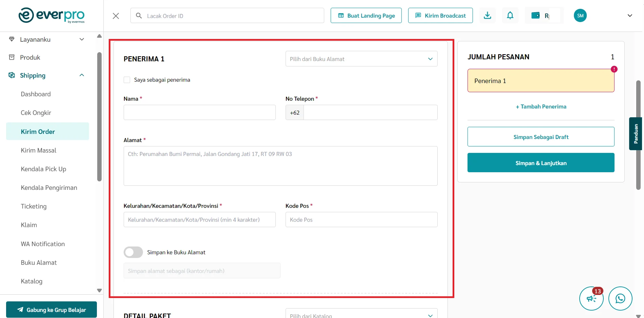This screenshot has width=644, height=318.
Task: Enable 'Simpan ke Buku Alamat' toggle
Action: tap(133, 252)
